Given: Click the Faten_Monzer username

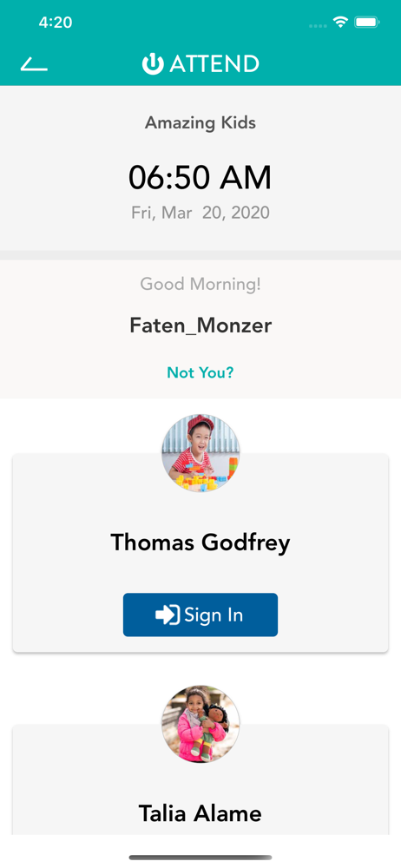Looking at the screenshot, I should [200, 325].
